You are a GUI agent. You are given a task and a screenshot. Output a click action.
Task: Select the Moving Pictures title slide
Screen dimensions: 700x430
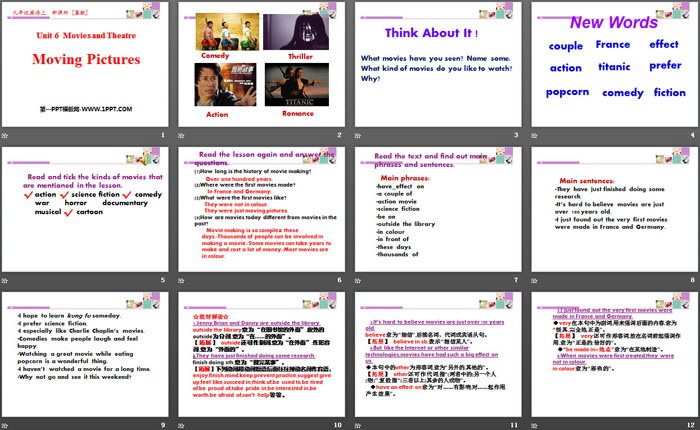(85, 68)
